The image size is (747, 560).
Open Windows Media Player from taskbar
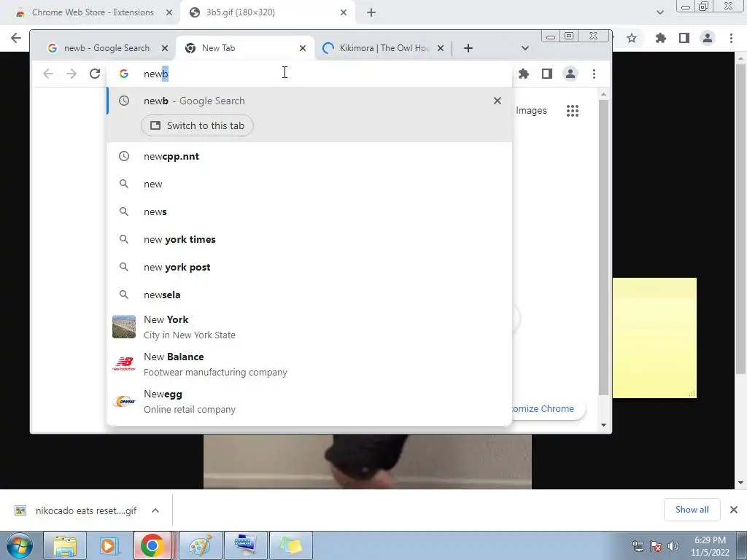[x=109, y=545]
